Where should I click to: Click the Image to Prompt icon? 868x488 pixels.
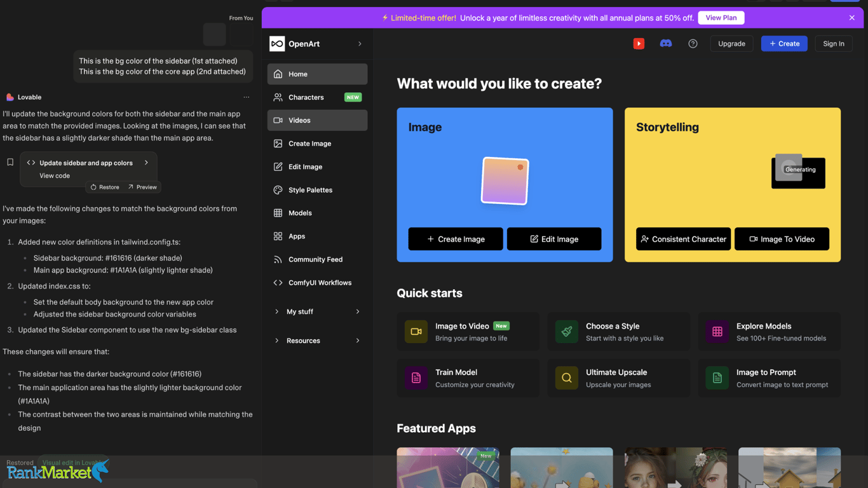717,378
